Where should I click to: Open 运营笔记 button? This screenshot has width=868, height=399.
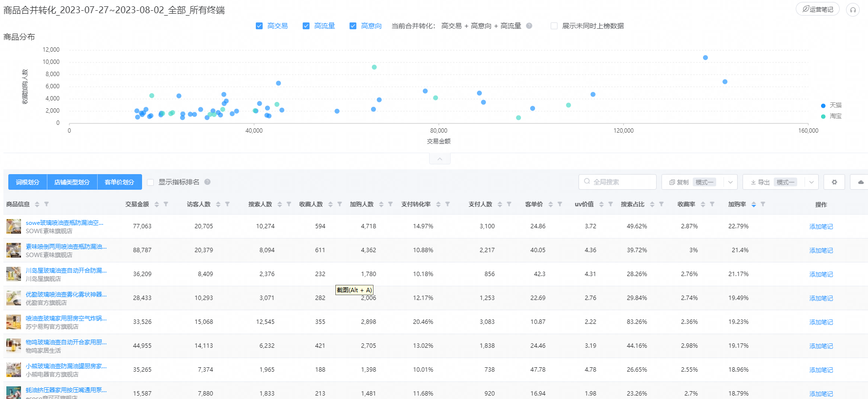818,9
